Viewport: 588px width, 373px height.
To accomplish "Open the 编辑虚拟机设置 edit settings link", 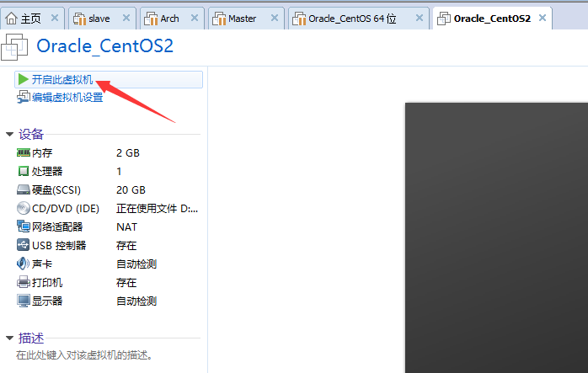I will point(67,98).
